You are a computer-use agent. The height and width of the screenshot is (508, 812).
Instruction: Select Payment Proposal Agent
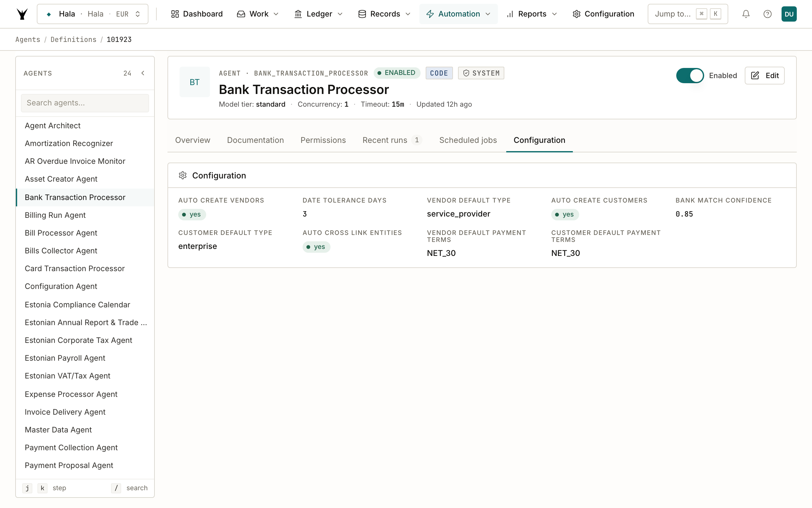pyautogui.click(x=85, y=465)
